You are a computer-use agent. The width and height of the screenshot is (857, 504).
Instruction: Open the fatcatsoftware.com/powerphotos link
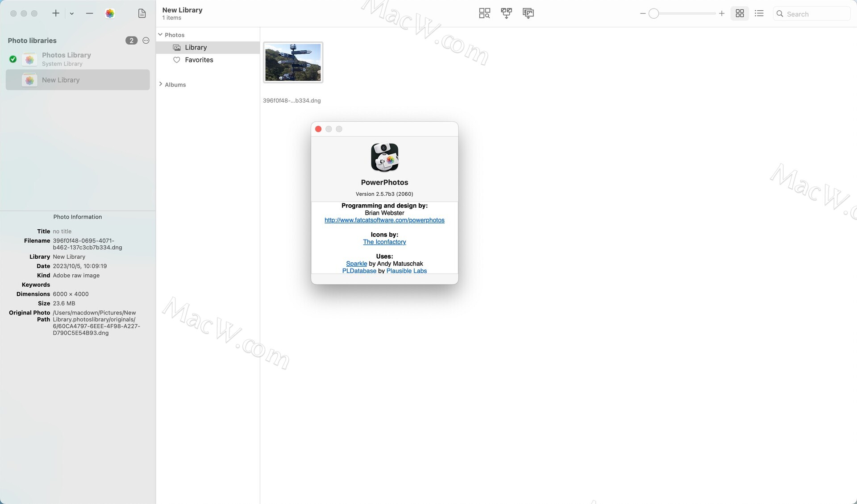click(x=384, y=220)
